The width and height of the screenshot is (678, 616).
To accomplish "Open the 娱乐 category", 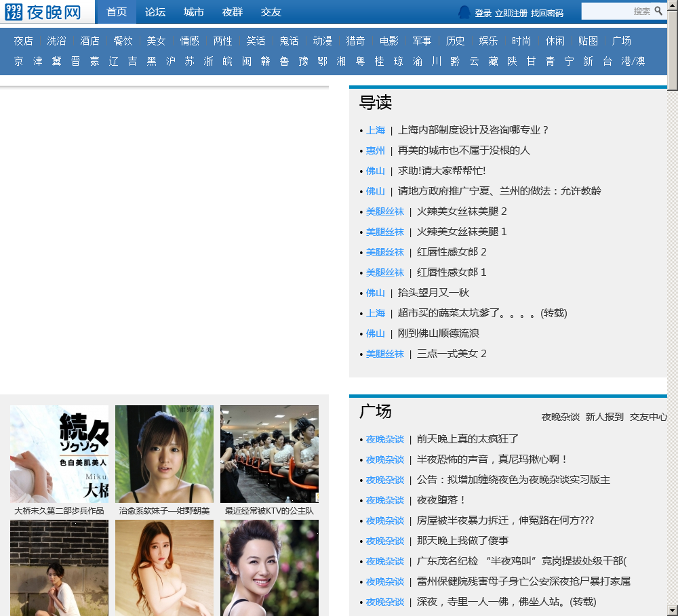I will pyautogui.click(x=489, y=41).
